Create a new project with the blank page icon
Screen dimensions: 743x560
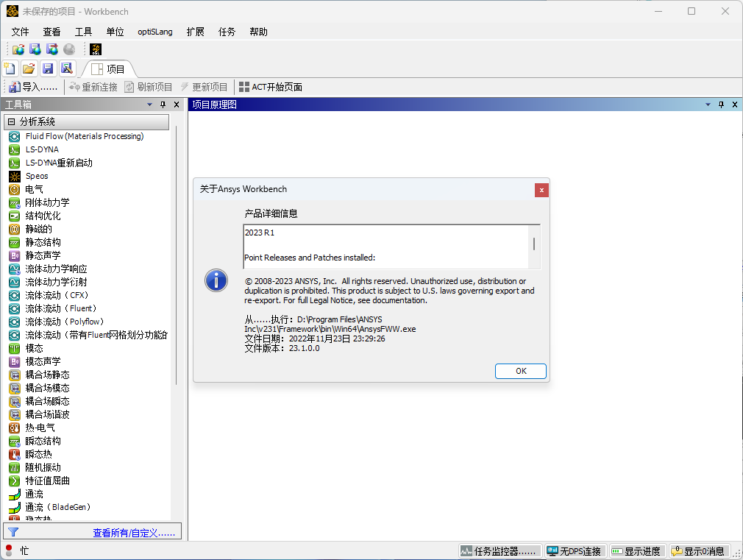[10, 68]
